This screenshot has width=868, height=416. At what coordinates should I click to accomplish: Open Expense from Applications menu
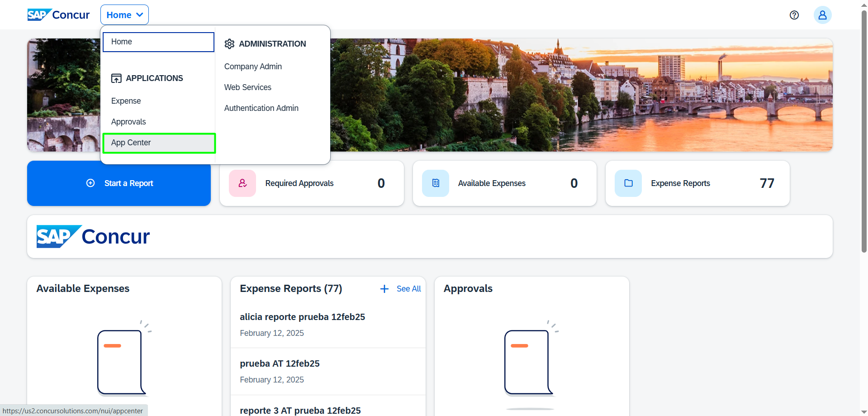point(126,101)
